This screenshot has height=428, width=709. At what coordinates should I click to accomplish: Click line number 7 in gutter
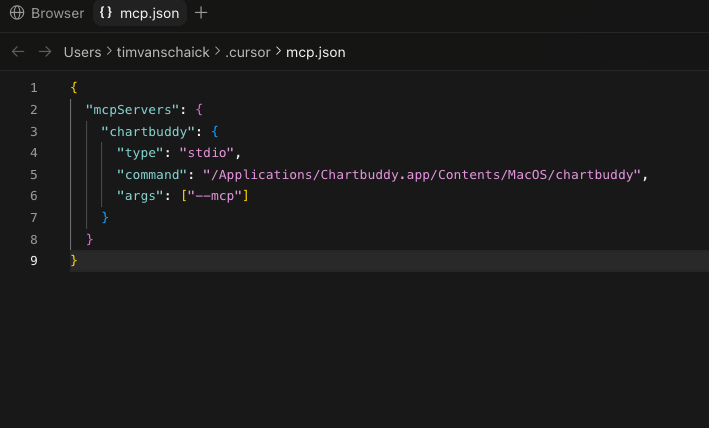[x=34, y=218]
